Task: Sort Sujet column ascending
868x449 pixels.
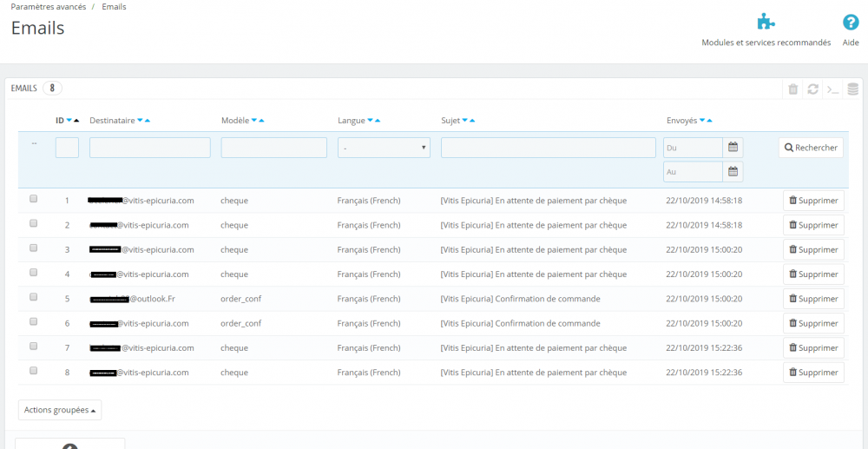Action: click(x=472, y=120)
